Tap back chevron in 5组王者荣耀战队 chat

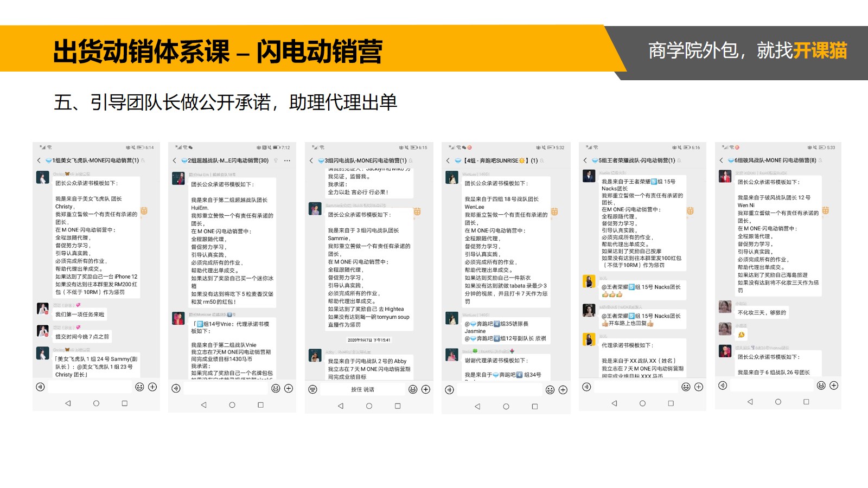pos(585,160)
